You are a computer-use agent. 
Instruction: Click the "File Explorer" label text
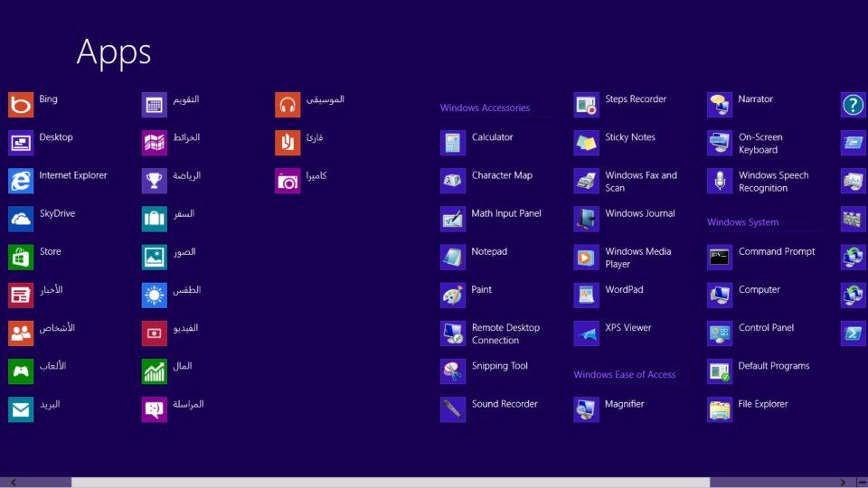click(x=763, y=405)
